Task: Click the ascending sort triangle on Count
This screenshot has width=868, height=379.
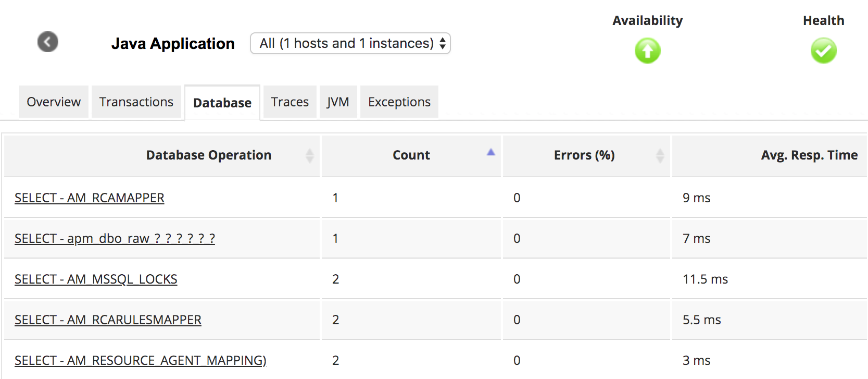Action: tap(490, 151)
